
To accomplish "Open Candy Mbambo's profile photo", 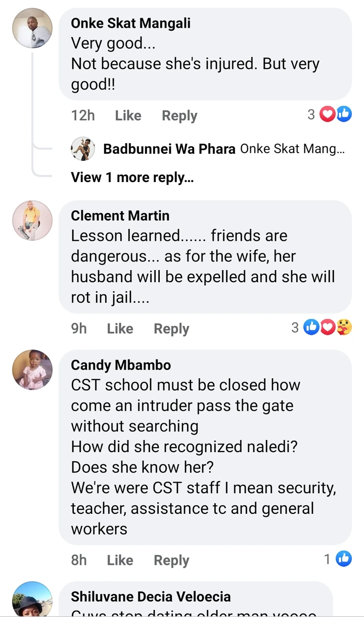I will click(32, 370).
